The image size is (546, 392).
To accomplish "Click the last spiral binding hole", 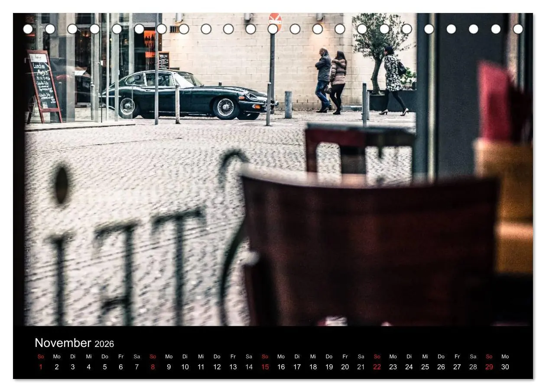I will 518,29.
